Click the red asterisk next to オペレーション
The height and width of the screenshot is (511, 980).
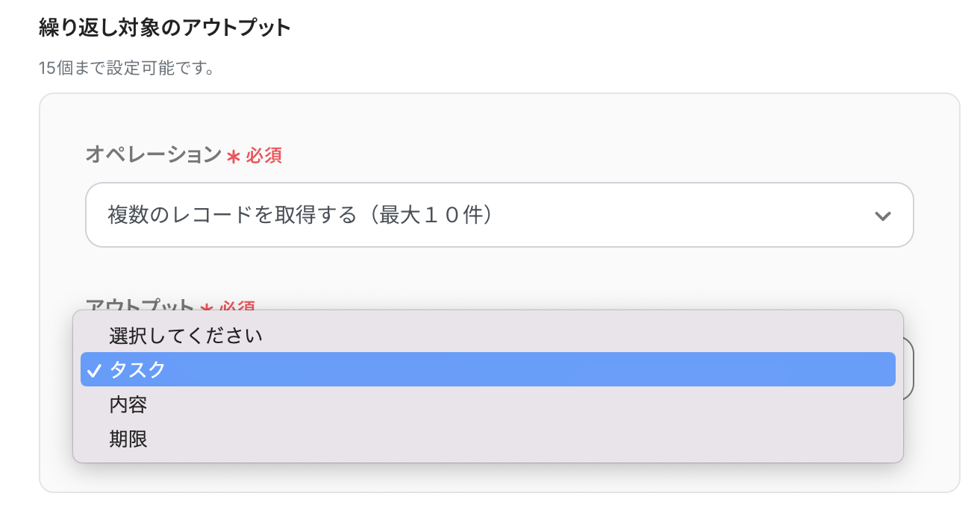click(234, 157)
